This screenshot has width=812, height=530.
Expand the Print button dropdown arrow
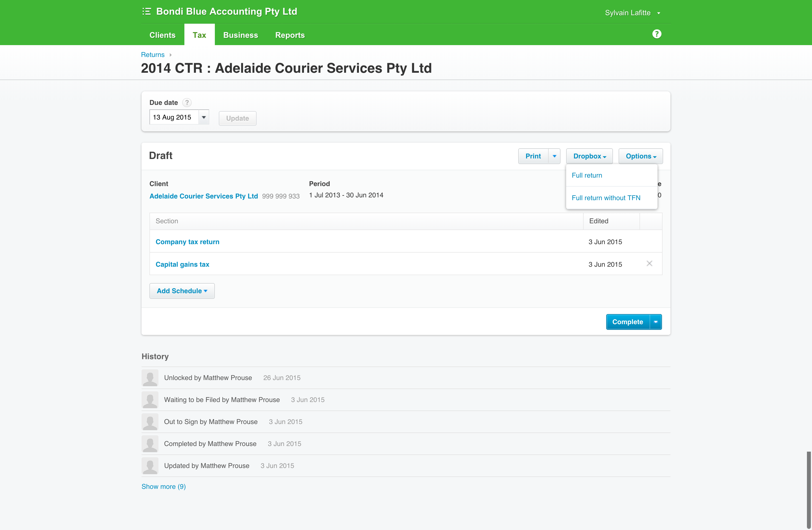[x=554, y=156]
